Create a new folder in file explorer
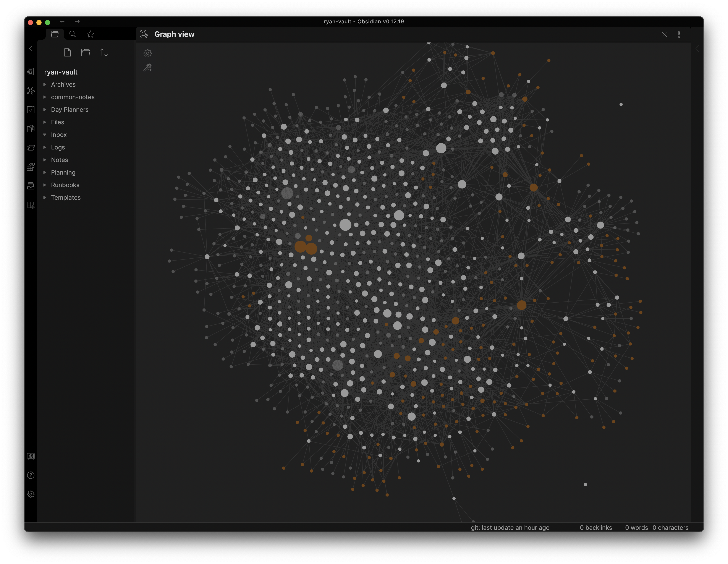Image resolution: width=728 pixels, height=564 pixels. pos(86,52)
